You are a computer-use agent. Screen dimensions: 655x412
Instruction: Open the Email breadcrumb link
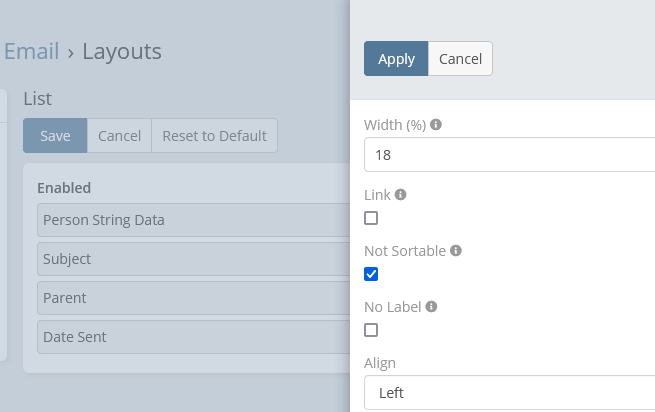(30, 51)
